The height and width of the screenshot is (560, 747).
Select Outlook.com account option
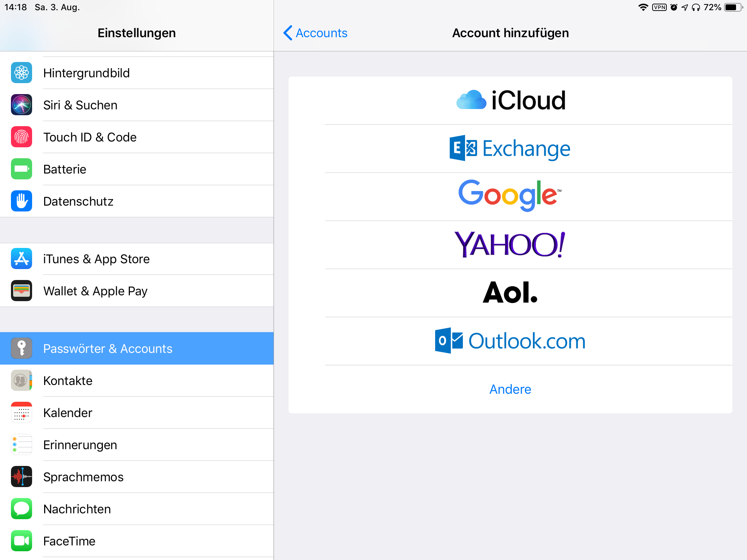(x=510, y=341)
